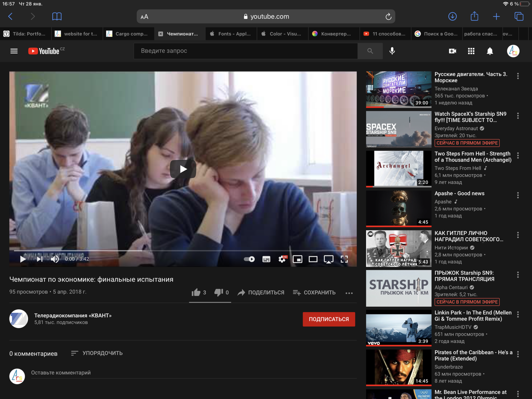Switch to the website for t... tab

point(77,34)
